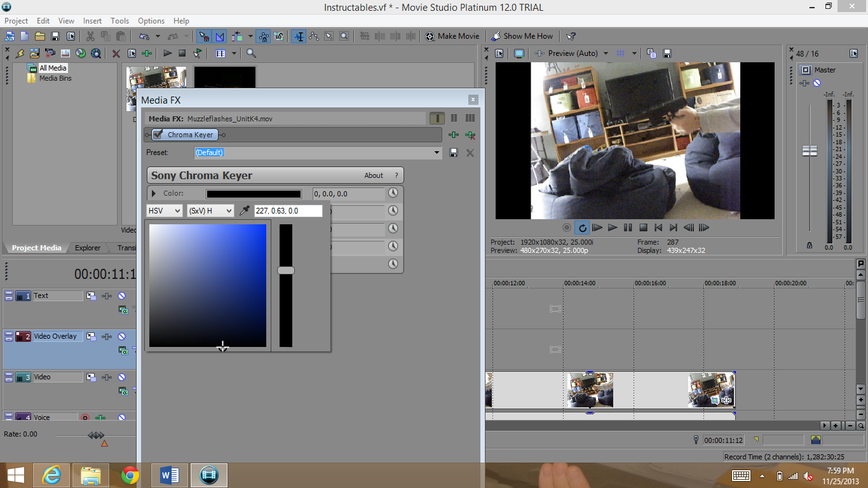Click the Plug-In Chain button in Media FX

[x=453, y=135]
